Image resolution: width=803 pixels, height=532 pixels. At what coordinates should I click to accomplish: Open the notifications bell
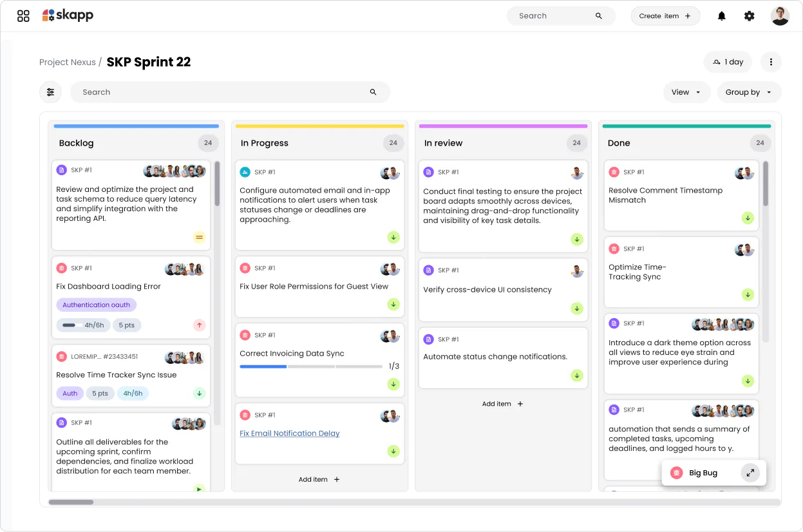722,16
